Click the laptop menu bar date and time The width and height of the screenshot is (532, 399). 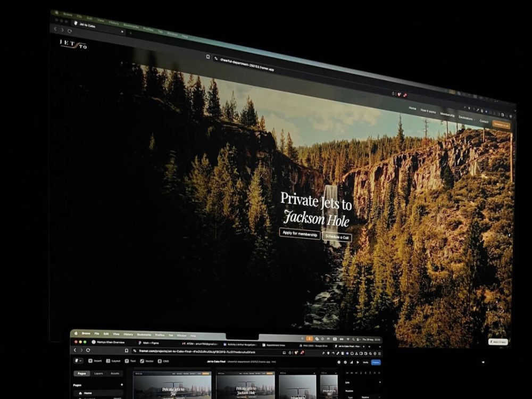click(371, 339)
